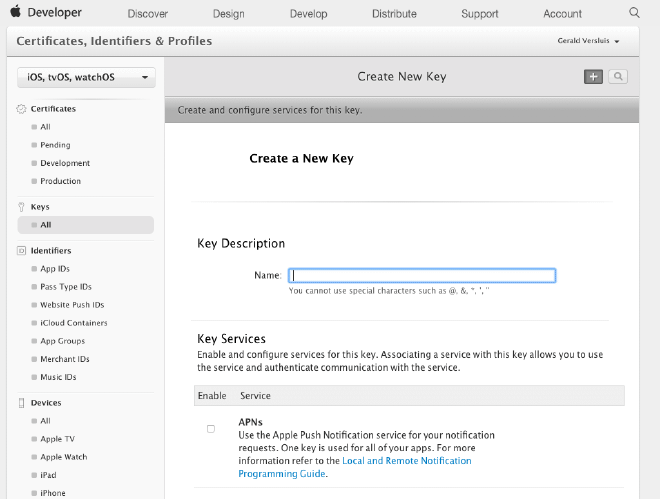660x499 pixels.
Task: Click the Devices section phone icon
Action: pyautogui.click(x=21, y=403)
